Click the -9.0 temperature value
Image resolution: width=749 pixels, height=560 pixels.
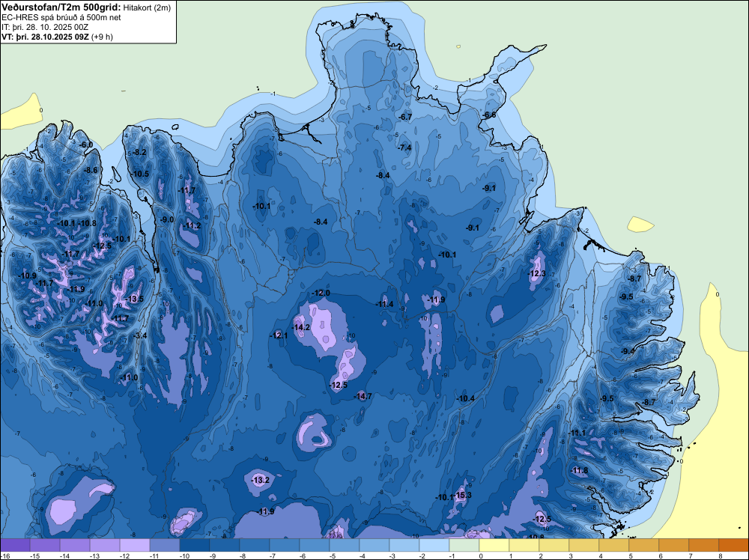click(167, 219)
